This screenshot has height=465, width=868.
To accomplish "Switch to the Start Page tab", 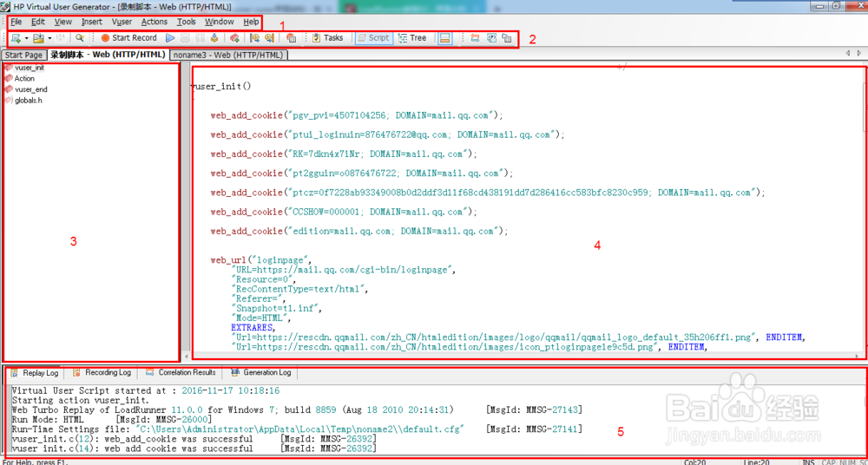I will [23, 55].
